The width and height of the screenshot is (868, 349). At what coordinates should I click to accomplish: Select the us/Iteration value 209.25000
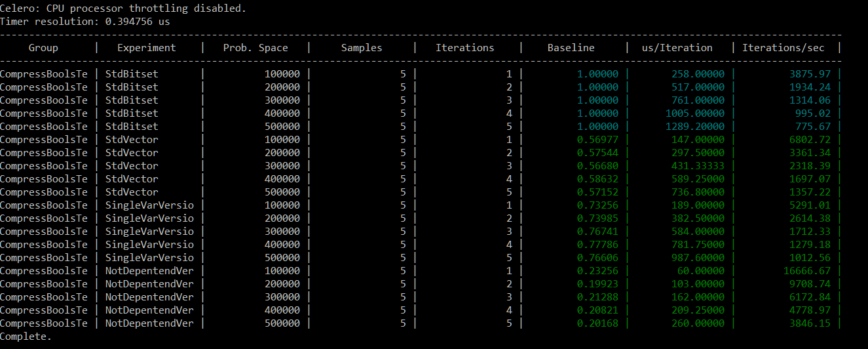point(698,310)
